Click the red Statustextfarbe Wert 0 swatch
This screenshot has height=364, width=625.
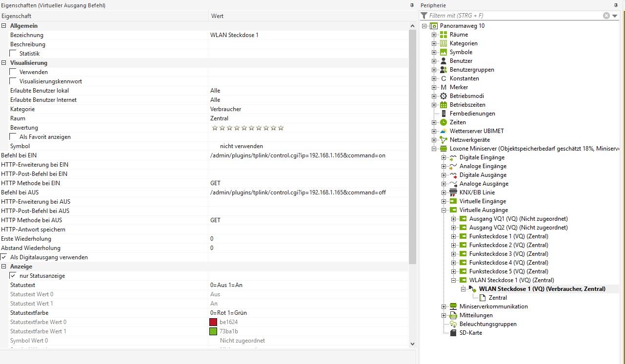[213, 322]
